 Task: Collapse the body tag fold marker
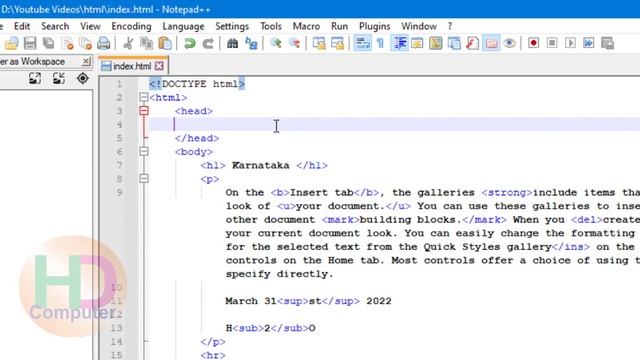point(144,151)
